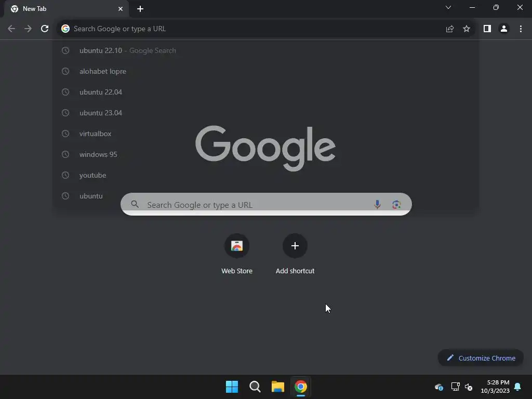Open taskbar Search icon
Image resolution: width=532 pixels, height=399 pixels.
point(255,387)
